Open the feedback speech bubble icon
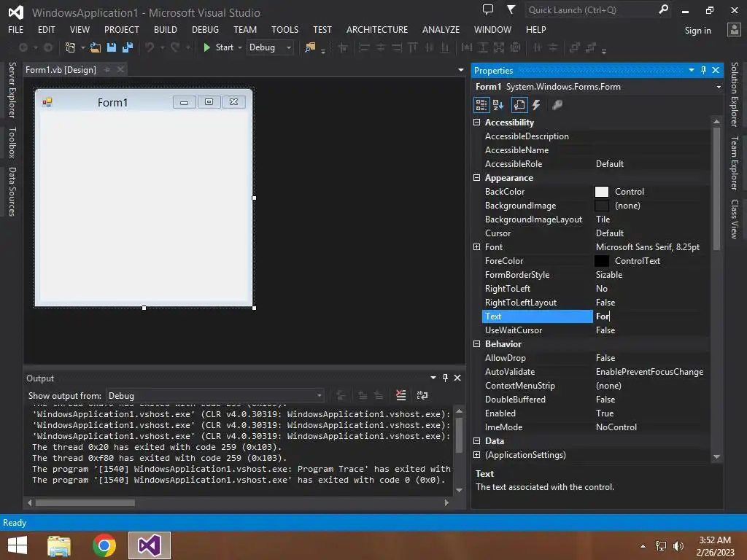747x560 pixels. click(x=488, y=9)
